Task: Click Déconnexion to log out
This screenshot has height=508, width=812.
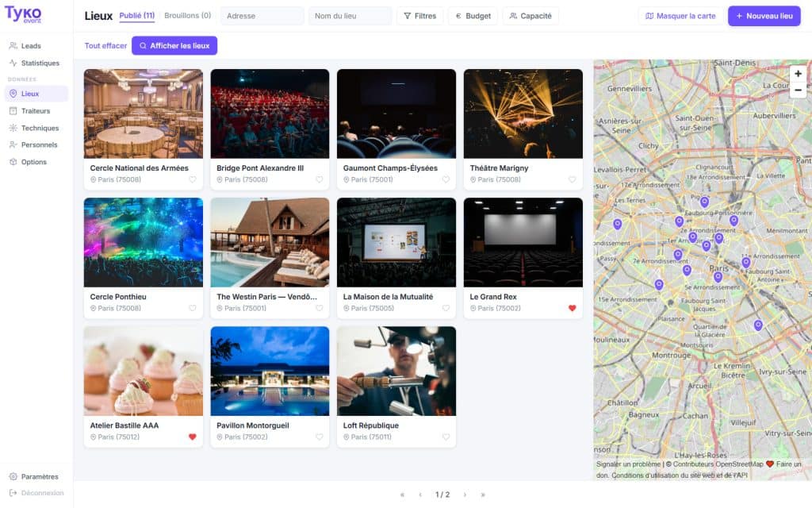Action: [x=36, y=493]
